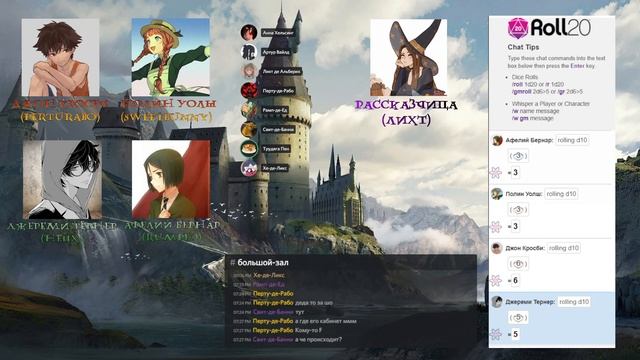640x360 pixels.
Task: Select the Хе-де-Ликс name label in voice list
Action: 275,168
